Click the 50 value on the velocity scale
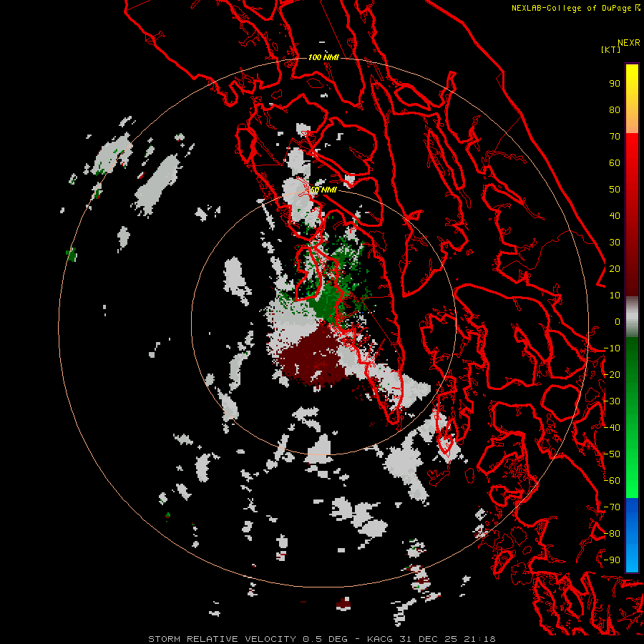This screenshot has height=644, width=644. point(615,190)
